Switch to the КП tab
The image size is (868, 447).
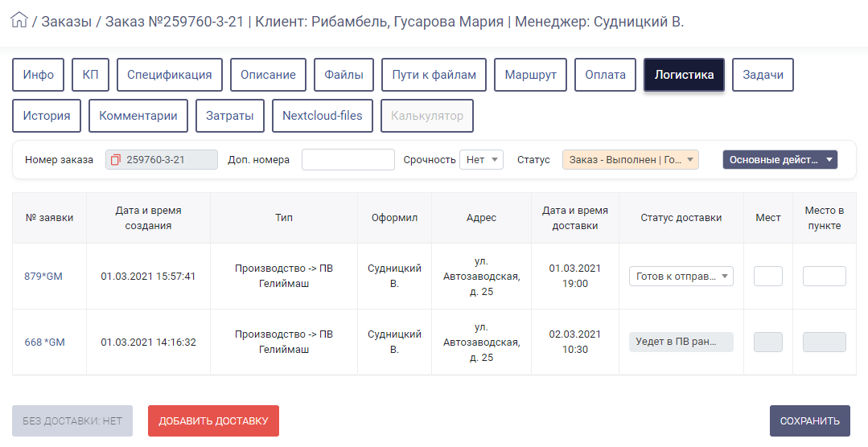pos(90,75)
